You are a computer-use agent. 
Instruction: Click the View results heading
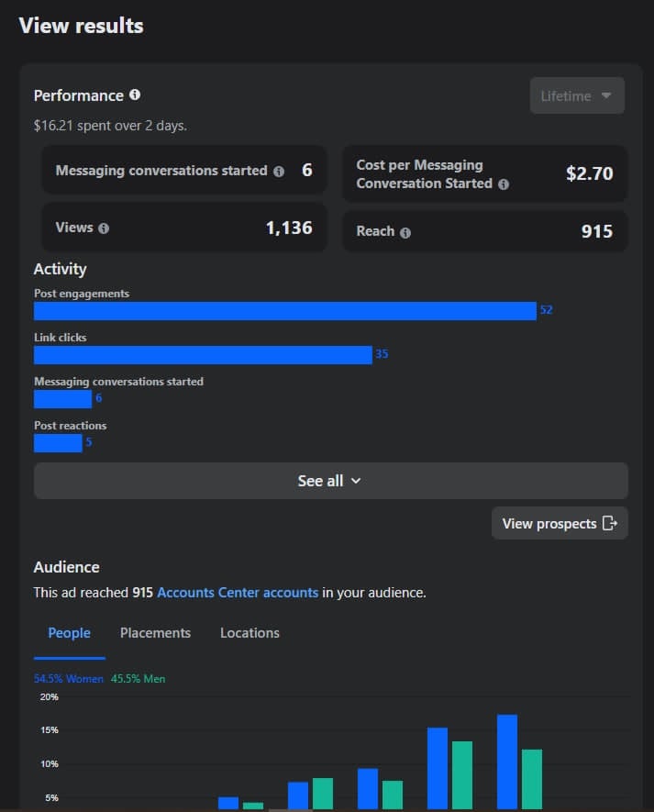coord(82,26)
